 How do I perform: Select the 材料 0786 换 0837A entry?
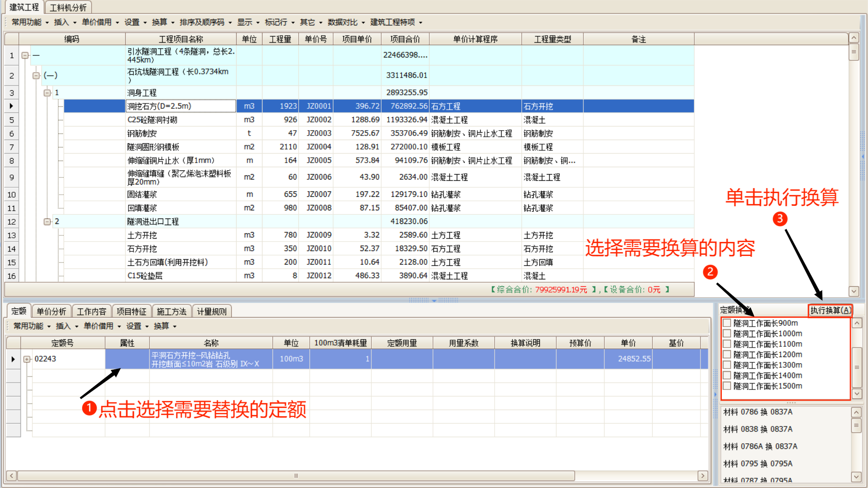pos(758,412)
